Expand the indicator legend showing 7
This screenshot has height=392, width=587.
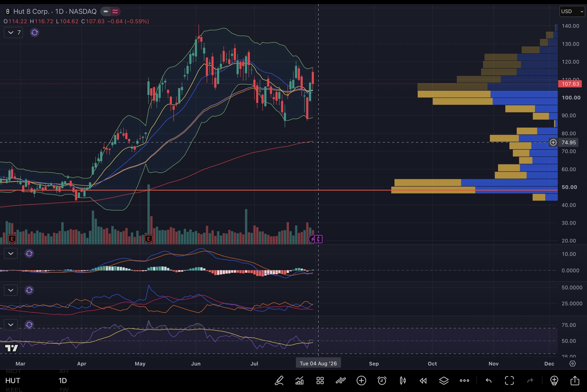(x=13, y=33)
